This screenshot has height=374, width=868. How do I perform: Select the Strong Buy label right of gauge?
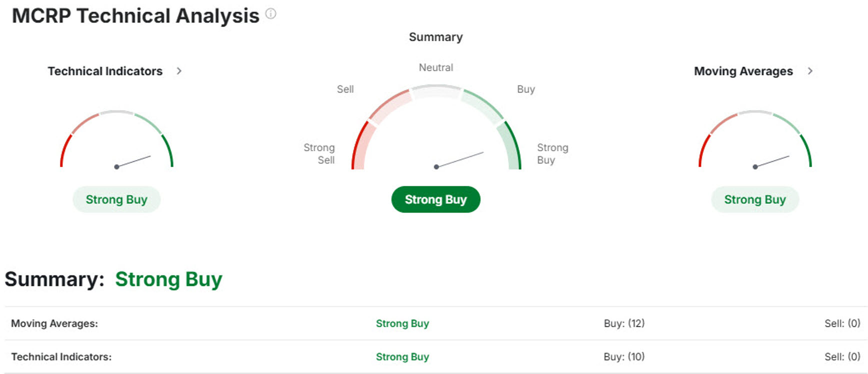click(x=552, y=154)
